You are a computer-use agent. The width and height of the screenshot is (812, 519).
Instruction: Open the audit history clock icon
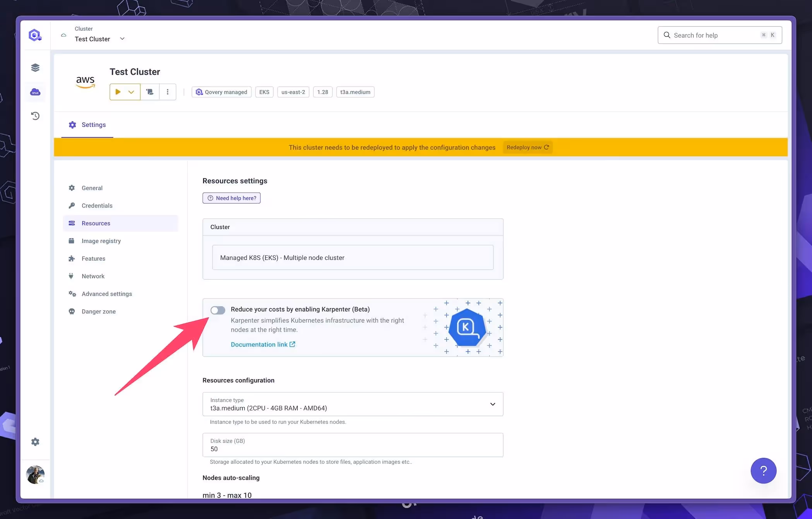tap(35, 116)
